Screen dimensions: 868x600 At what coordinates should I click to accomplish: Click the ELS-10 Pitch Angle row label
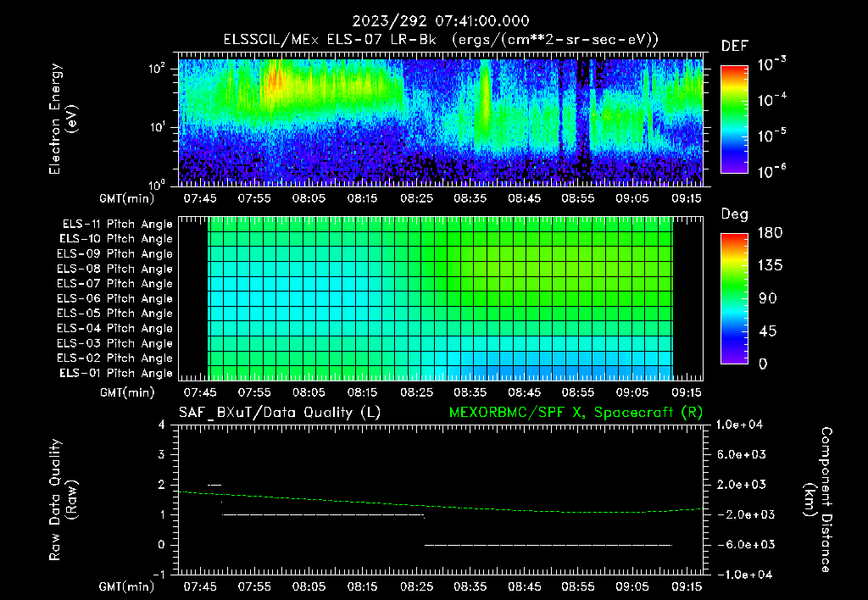(x=116, y=239)
